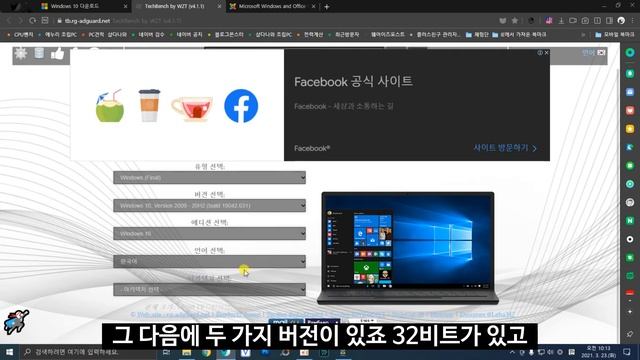Open the CPU벤치 bookmark
640x360 pixels.
point(20,35)
